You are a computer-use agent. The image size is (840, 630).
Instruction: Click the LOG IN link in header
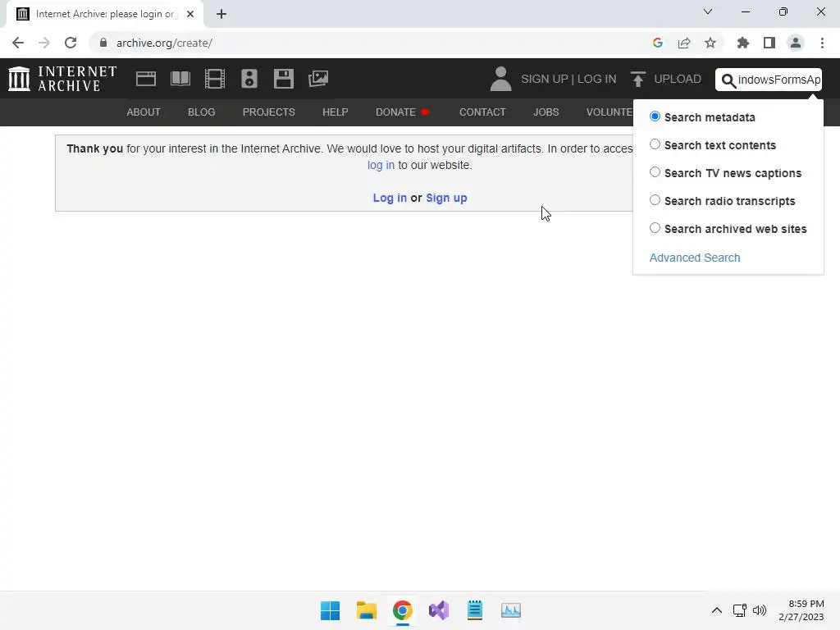(597, 79)
